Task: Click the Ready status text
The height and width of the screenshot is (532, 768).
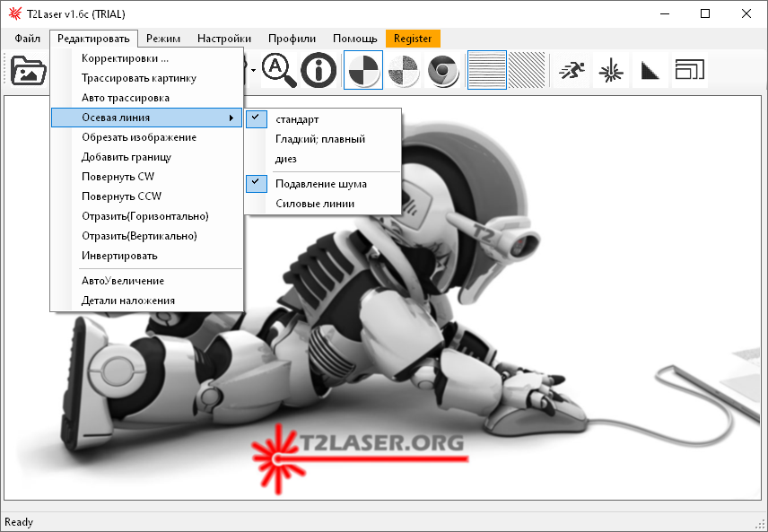Action: click(x=19, y=522)
